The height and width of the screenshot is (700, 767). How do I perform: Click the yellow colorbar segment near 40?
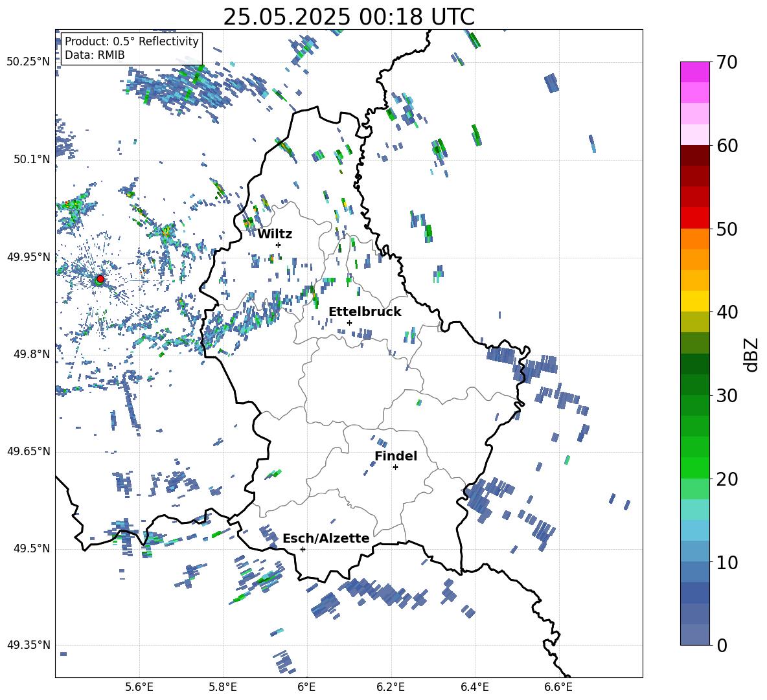(x=694, y=301)
